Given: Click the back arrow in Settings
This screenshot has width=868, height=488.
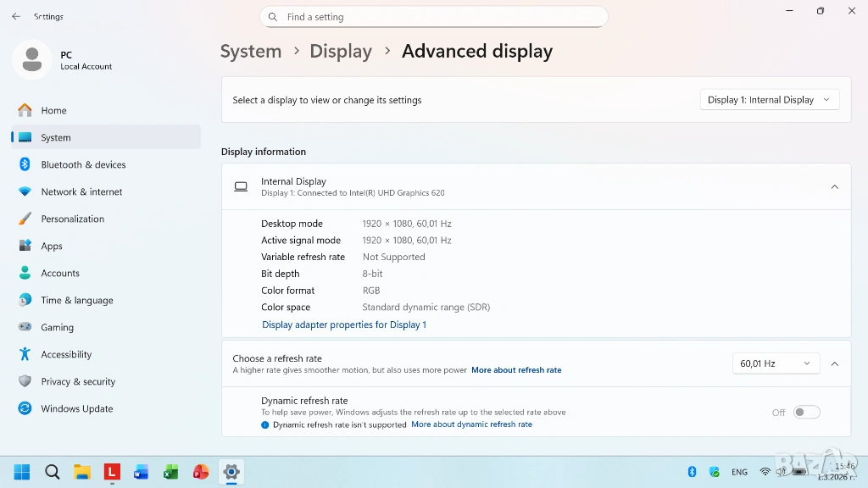Looking at the screenshot, I should pyautogui.click(x=16, y=16).
